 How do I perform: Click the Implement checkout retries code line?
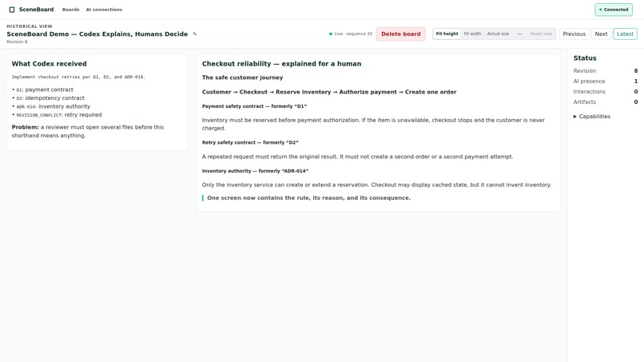pyautogui.click(x=78, y=77)
